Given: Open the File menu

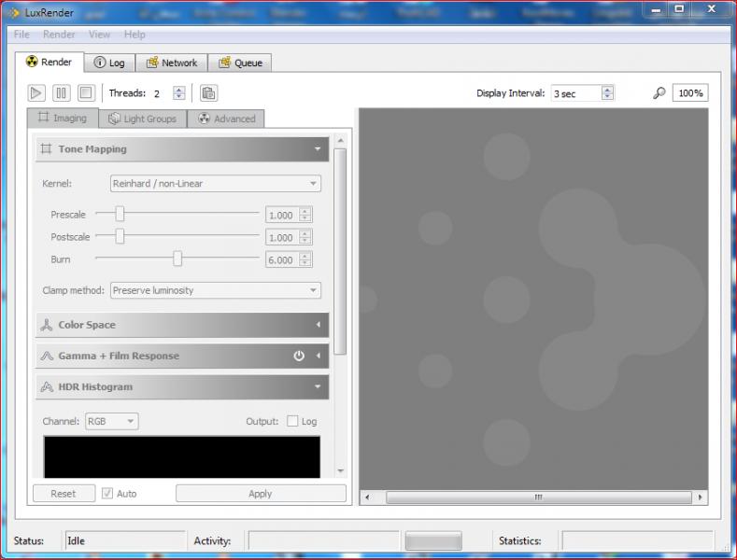Looking at the screenshot, I should point(21,35).
